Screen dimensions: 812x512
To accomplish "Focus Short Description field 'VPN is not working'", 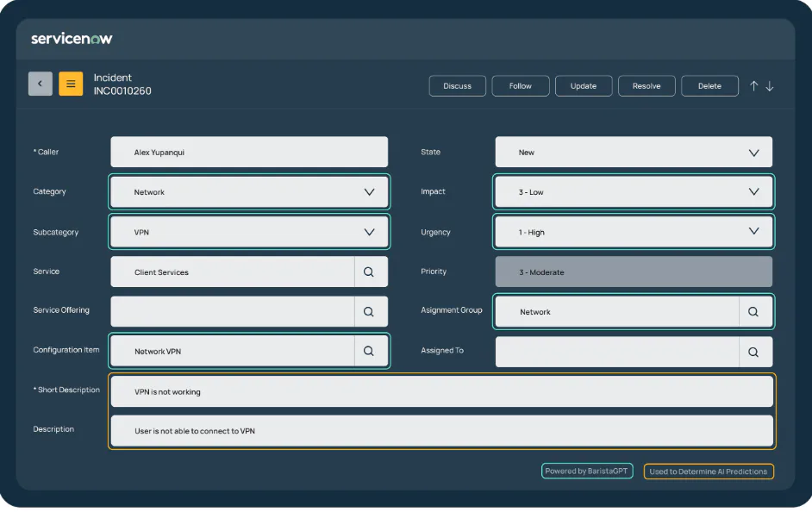I will point(441,391).
